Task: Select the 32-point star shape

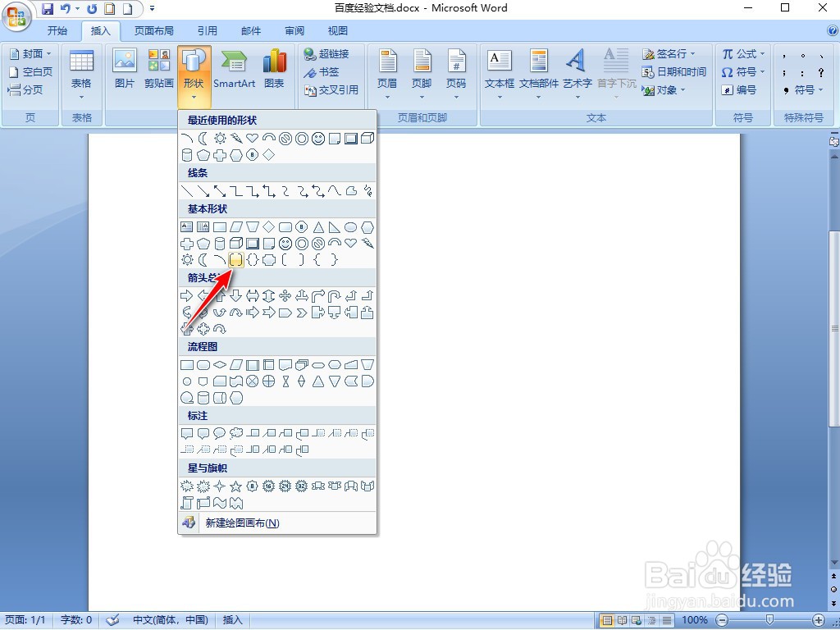Action: tap(302, 486)
